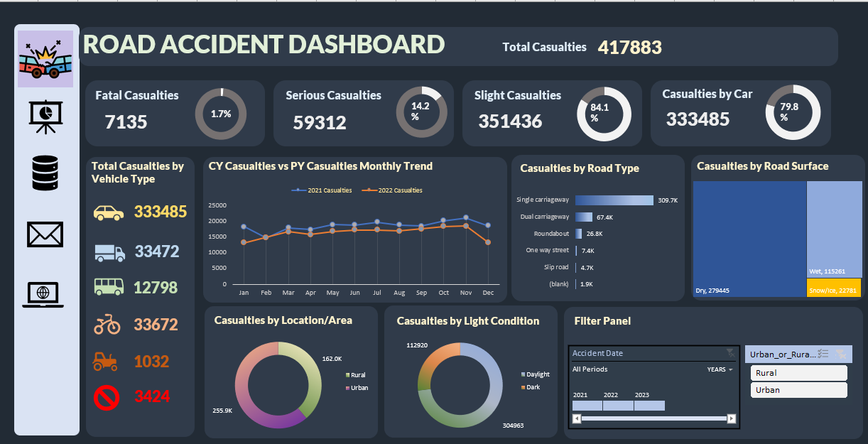
Task: Select 2021 period on Accident Date timeline
Action: pyautogui.click(x=587, y=406)
